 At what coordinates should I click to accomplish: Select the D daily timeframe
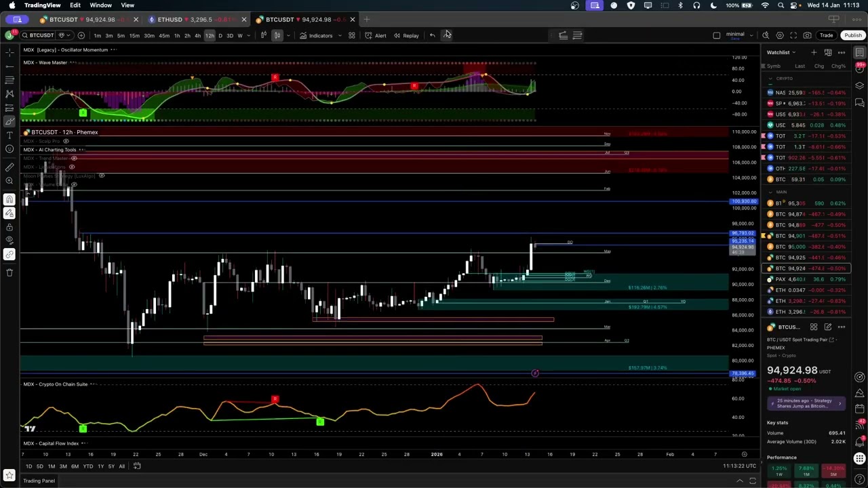click(x=220, y=35)
